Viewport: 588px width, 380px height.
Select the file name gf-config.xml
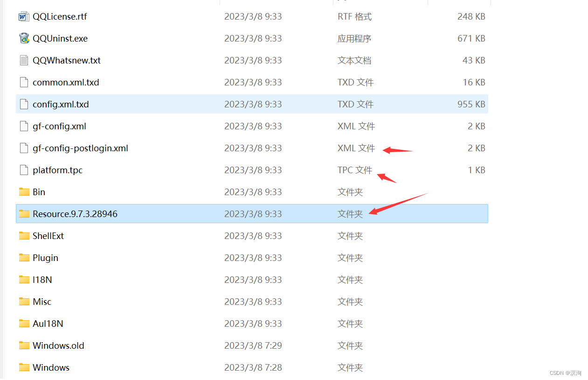59,127
